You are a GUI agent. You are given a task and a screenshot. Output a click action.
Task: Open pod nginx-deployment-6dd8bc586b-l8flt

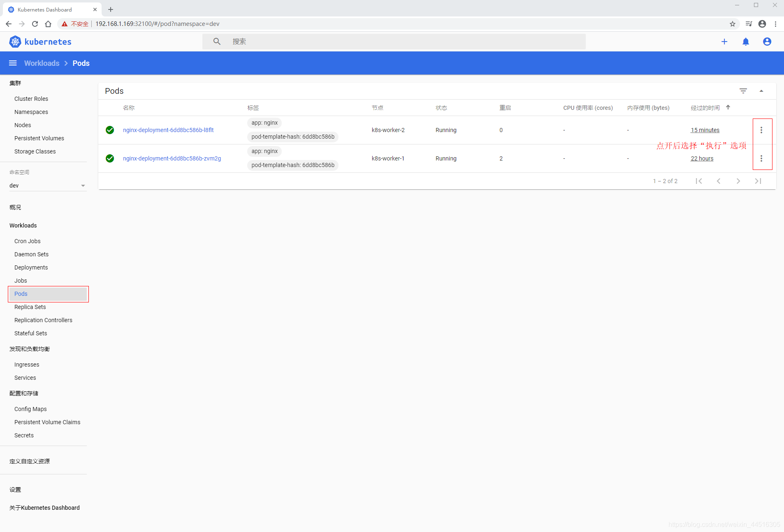pos(168,130)
